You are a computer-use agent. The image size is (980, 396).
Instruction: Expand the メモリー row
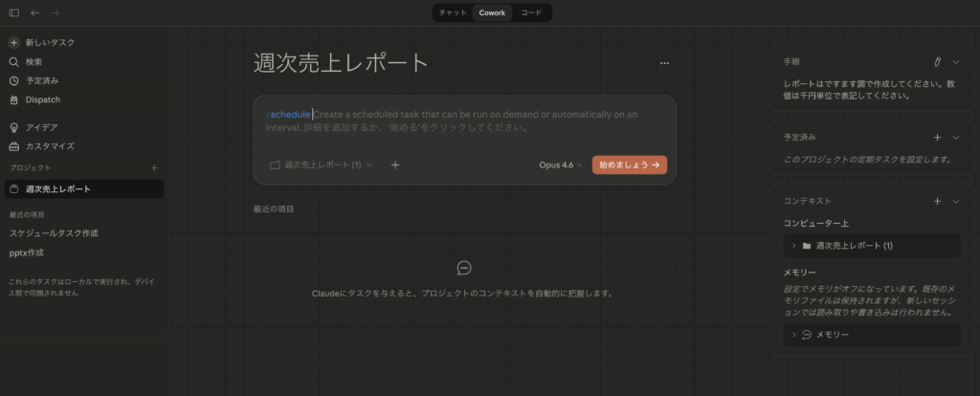pos(872,335)
